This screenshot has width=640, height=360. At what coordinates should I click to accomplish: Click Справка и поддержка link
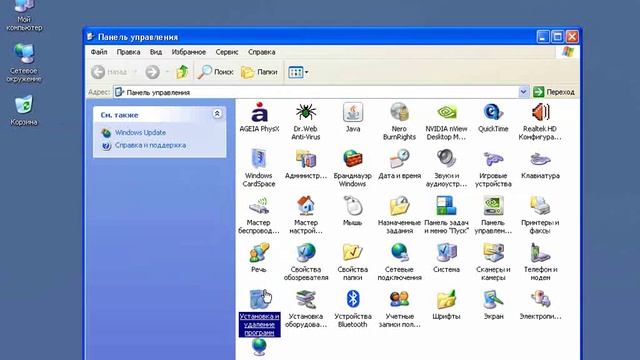tap(150, 145)
